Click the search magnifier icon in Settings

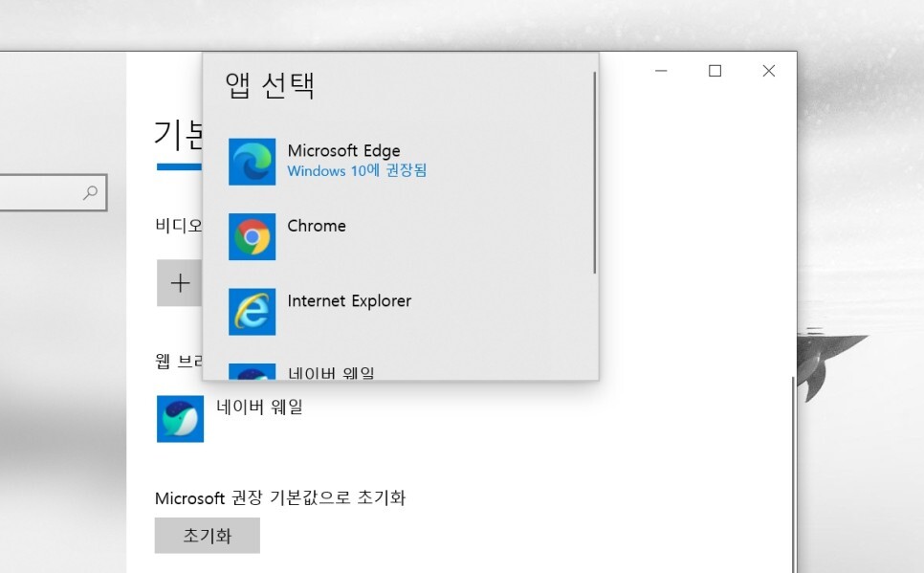tap(90, 192)
